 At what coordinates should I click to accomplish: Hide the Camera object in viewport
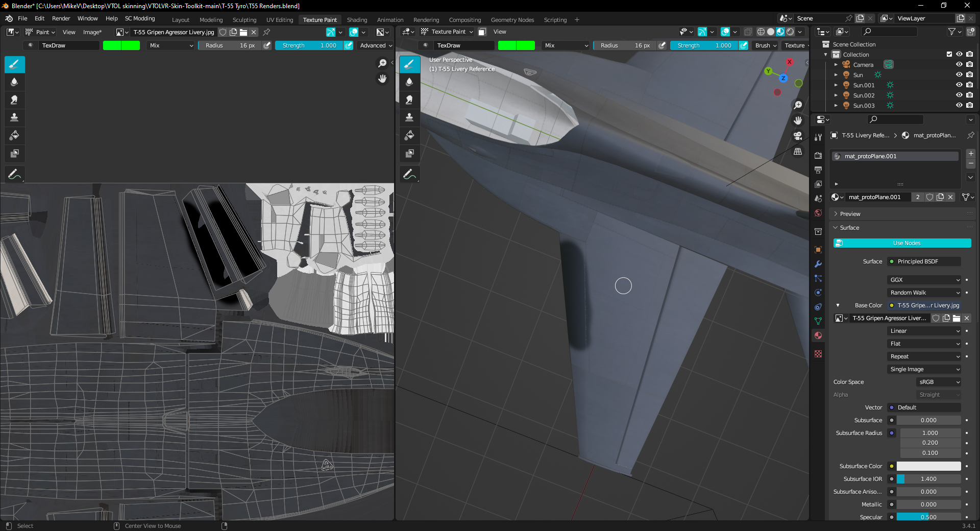959,65
